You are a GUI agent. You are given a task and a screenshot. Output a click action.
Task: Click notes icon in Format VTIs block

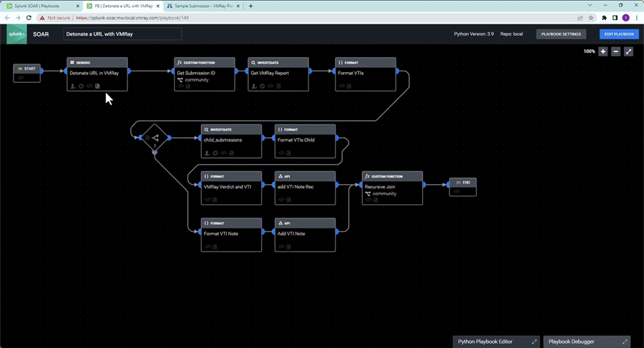[x=349, y=86]
